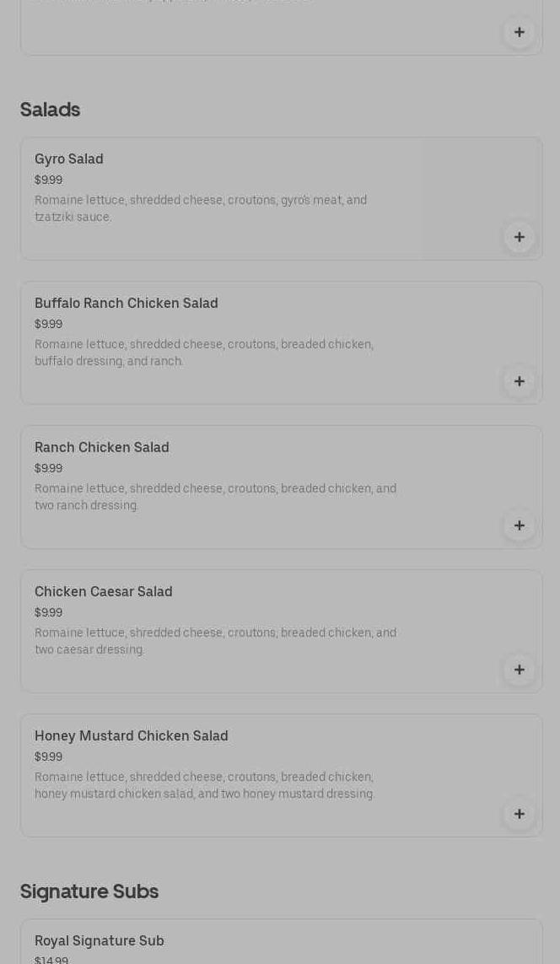Add Gyro Salad with the plus icon
The width and height of the screenshot is (560, 964).
[520, 237]
